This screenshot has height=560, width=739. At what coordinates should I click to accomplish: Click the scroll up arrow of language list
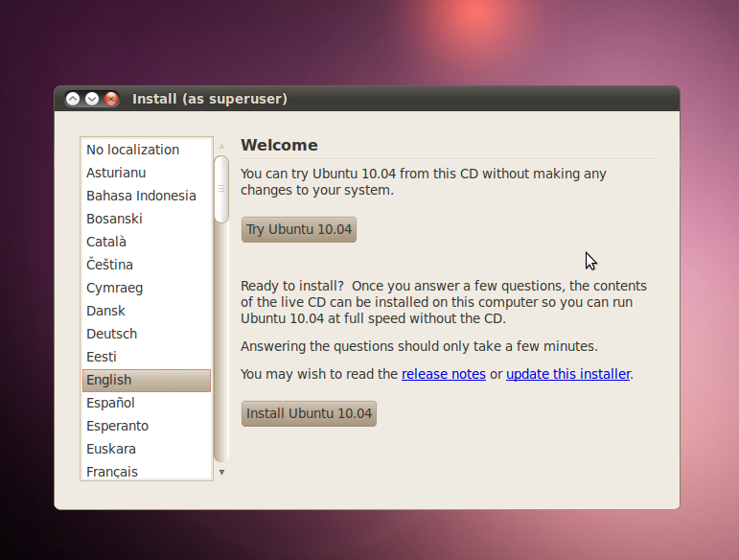tap(221, 146)
